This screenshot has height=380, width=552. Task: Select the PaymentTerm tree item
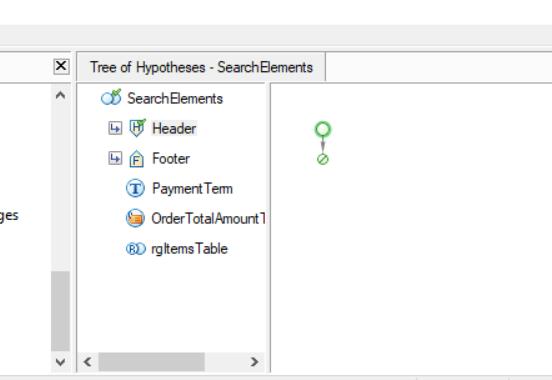[192, 188]
